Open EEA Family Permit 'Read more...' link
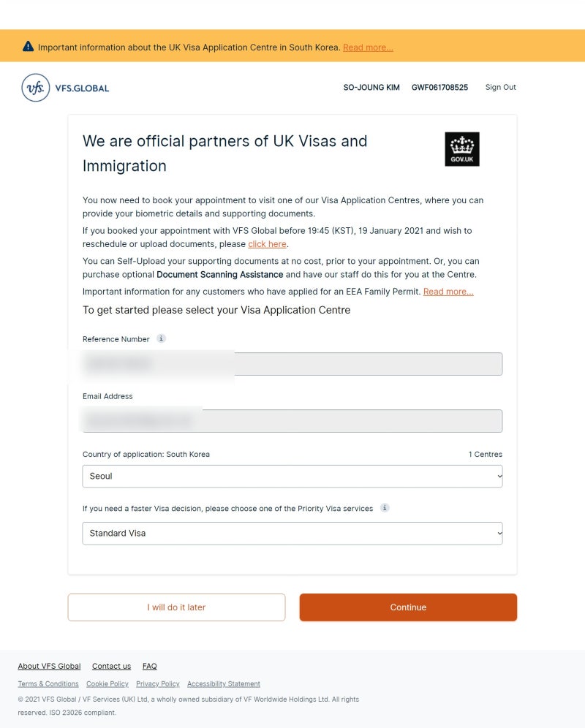The height and width of the screenshot is (728, 585). 448,292
